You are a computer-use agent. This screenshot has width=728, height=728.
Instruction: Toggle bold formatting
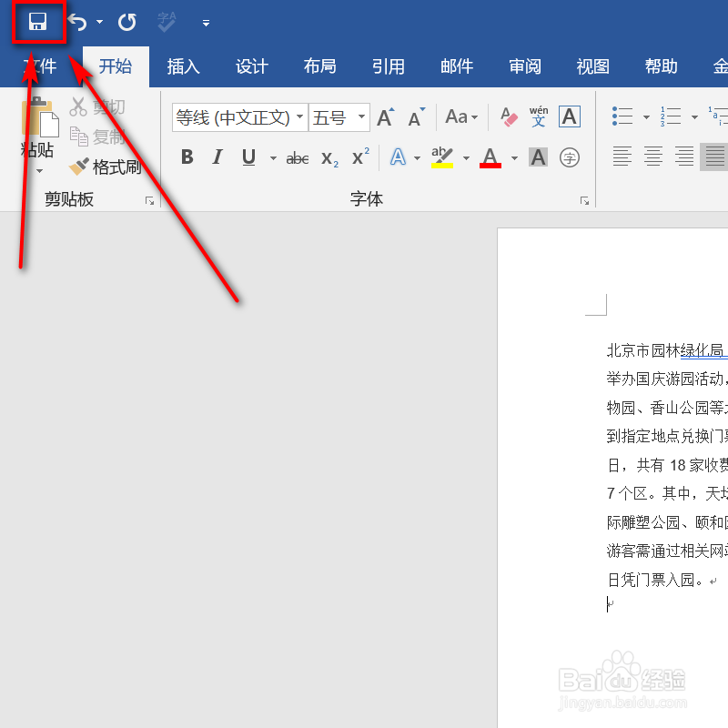click(x=187, y=157)
